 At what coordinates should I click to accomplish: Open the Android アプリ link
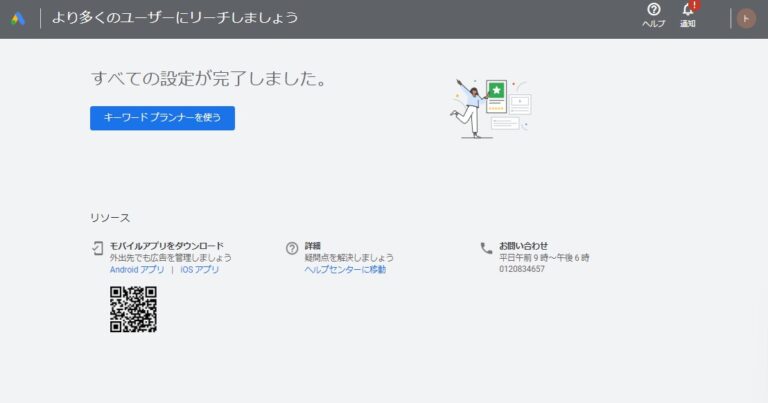click(137, 270)
